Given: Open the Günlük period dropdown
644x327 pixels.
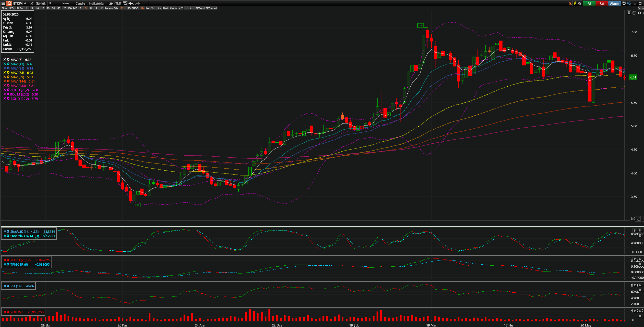Looking at the screenshot, I should click(41, 3).
